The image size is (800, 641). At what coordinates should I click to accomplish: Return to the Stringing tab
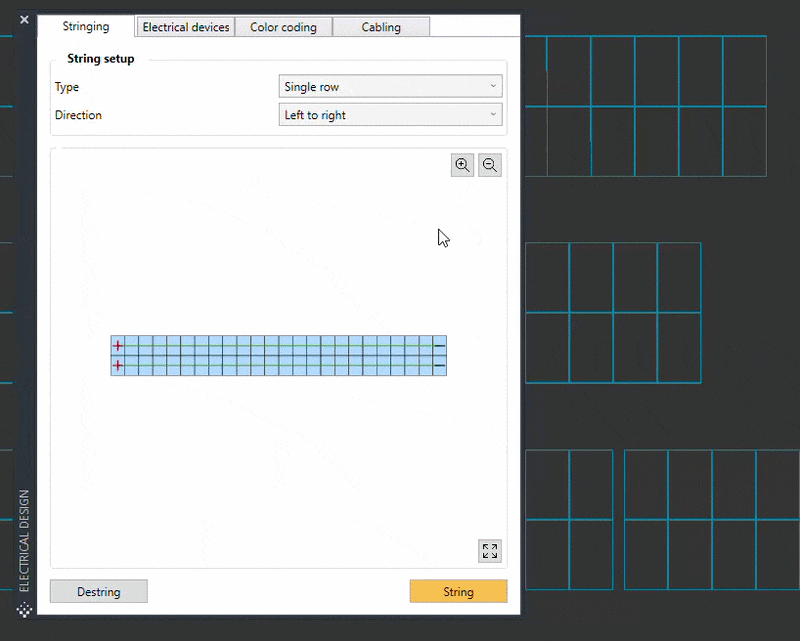click(86, 27)
